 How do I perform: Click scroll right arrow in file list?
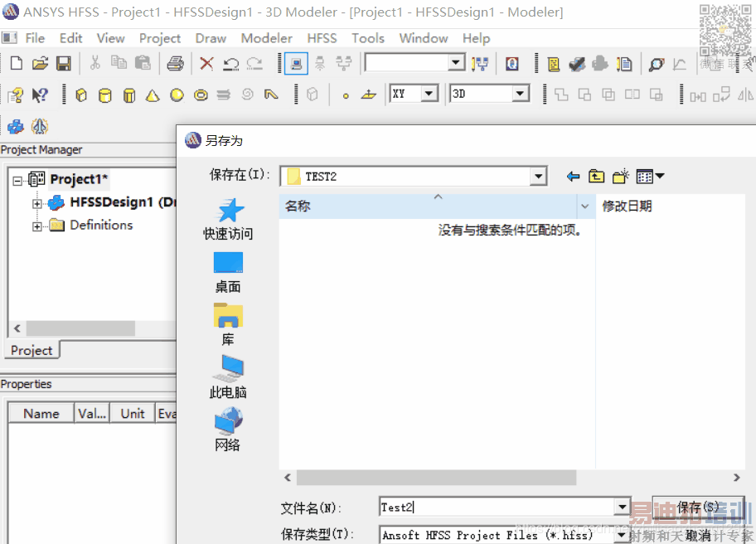tap(736, 478)
